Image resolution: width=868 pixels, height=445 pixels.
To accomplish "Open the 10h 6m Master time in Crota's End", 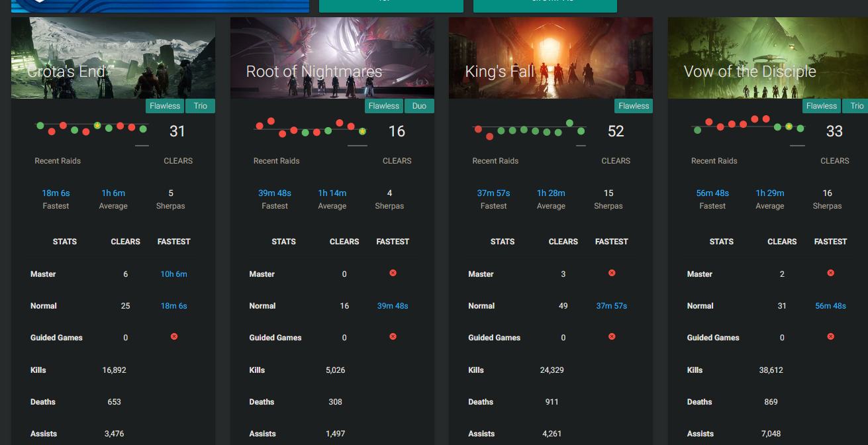I will click(x=173, y=274).
